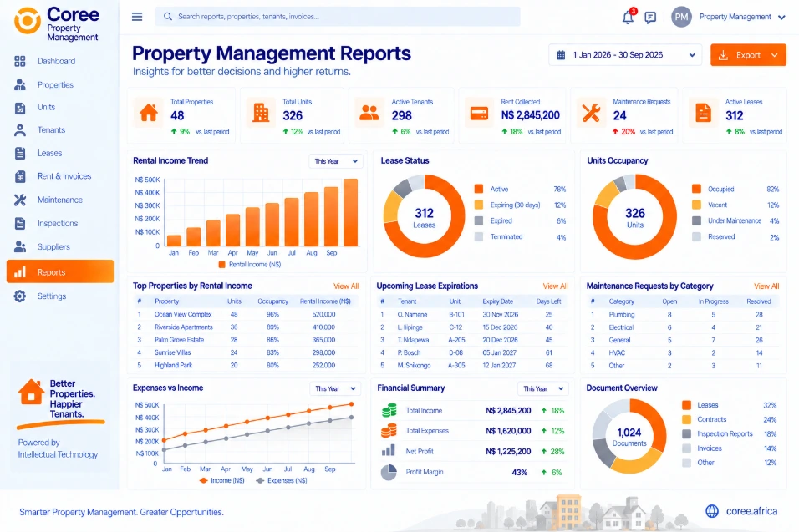This screenshot has width=799, height=532.
Task: Click the Inspections sidebar icon
Action: (20, 223)
